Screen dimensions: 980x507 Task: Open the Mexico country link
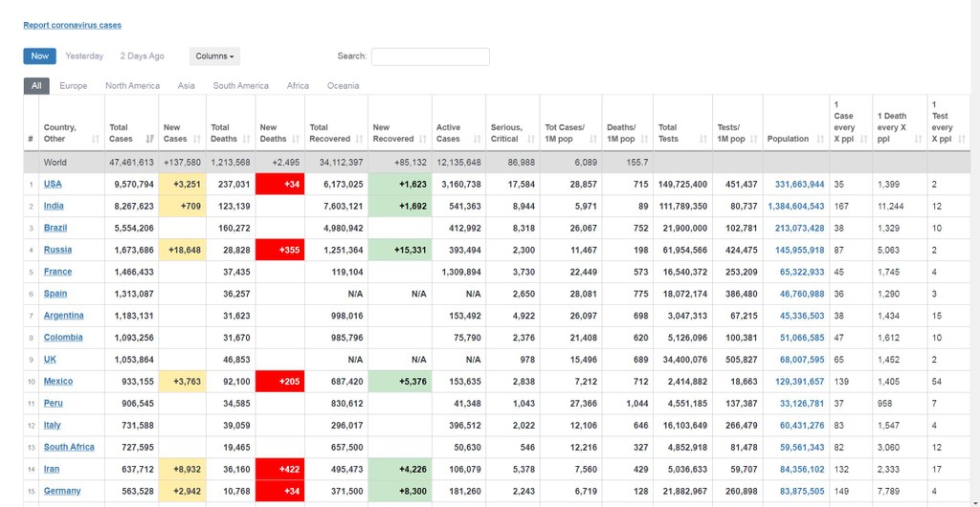coord(58,381)
